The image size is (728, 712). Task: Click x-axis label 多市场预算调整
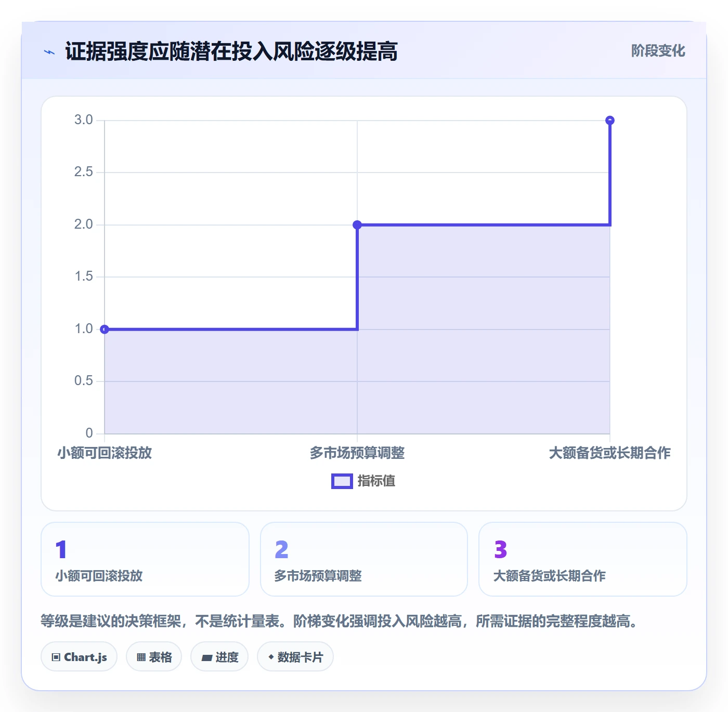[x=357, y=453]
